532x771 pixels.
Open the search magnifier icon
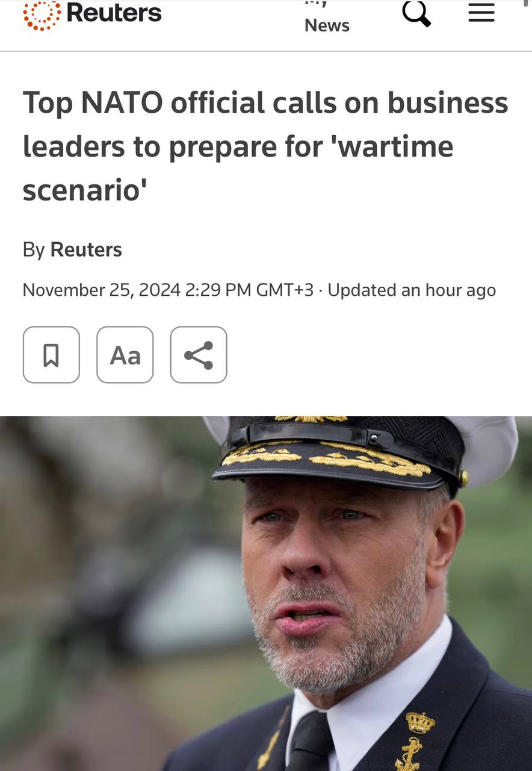point(416,13)
